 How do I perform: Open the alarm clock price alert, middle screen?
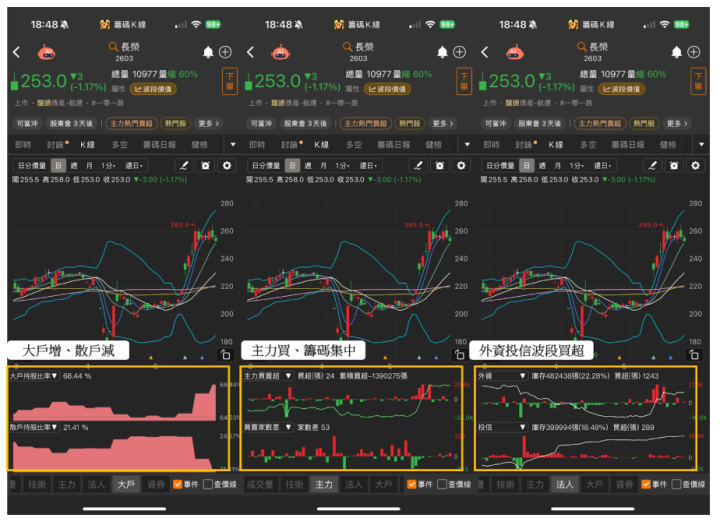439,165
